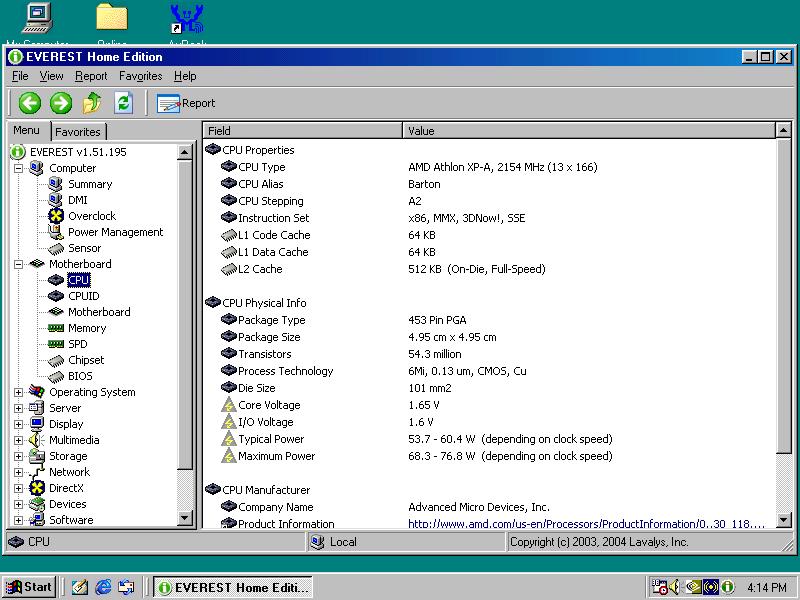Viewport: 800px width, 600px height.
Task: Click the details list scroll down arrow
Action: pos(784,520)
